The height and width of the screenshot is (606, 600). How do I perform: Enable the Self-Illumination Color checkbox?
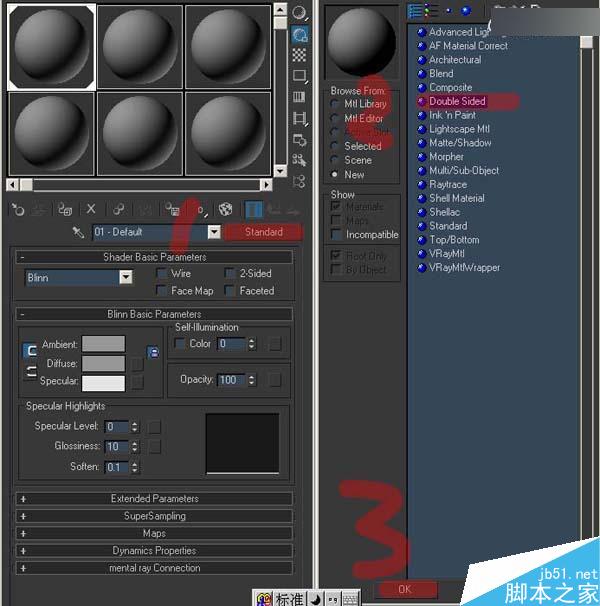180,343
